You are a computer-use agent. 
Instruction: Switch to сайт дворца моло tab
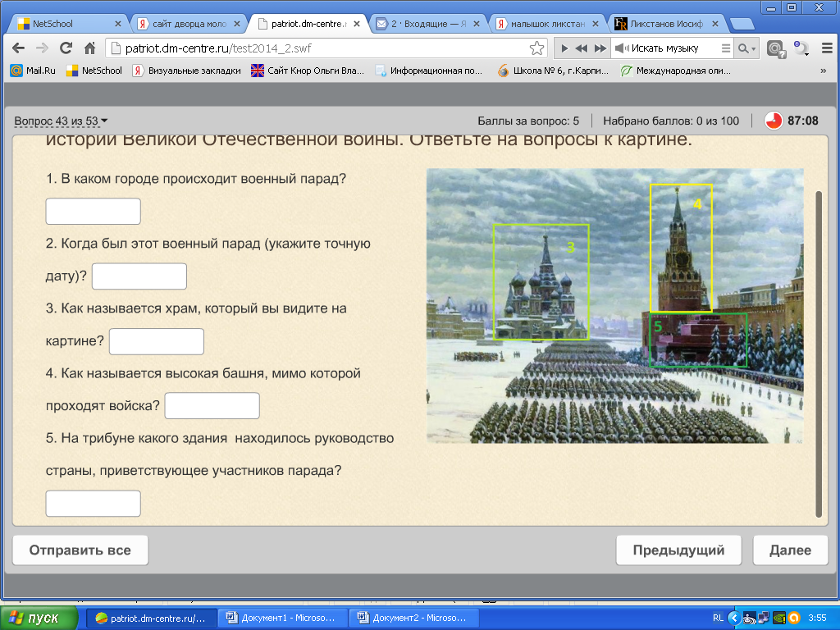pos(189,24)
